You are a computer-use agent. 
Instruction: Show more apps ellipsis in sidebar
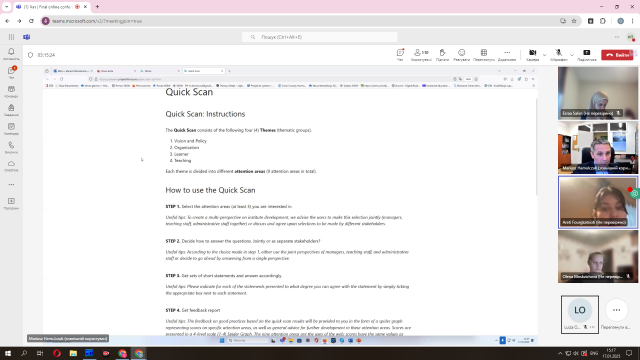pos(11,184)
